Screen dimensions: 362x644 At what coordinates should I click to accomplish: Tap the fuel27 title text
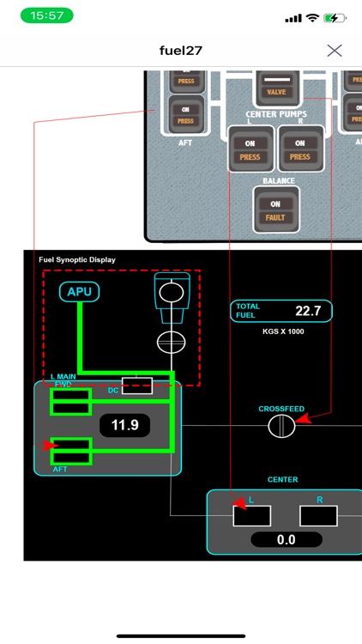181,51
